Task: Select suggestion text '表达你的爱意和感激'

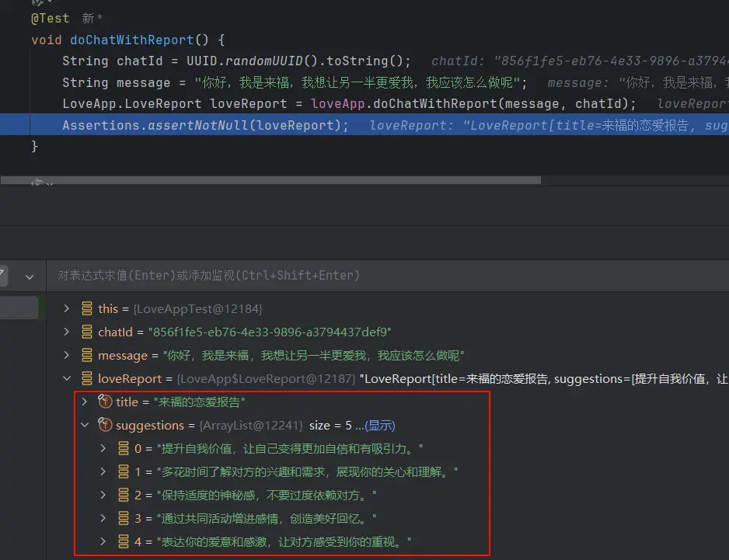Action: (214, 542)
